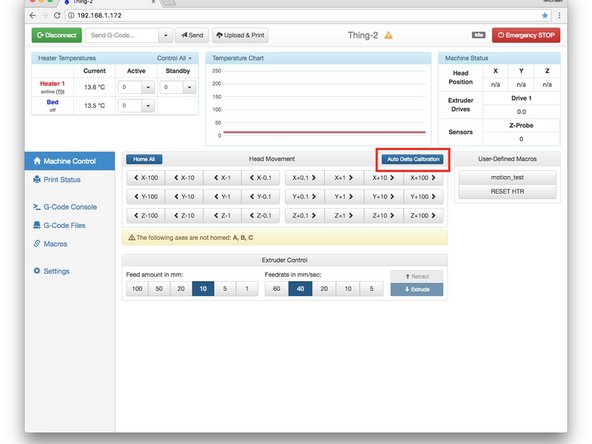Move head X-0.1
The image size is (592, 444).
point(261,178)
